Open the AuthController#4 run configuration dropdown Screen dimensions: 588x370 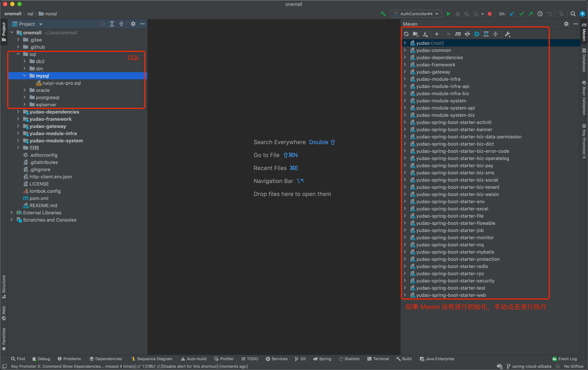417,14
